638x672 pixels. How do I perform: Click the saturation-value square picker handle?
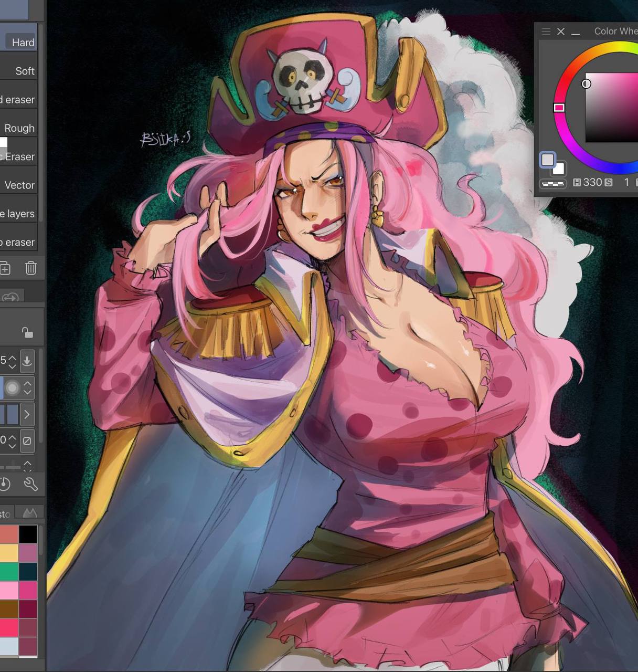[x=586, y=84]
